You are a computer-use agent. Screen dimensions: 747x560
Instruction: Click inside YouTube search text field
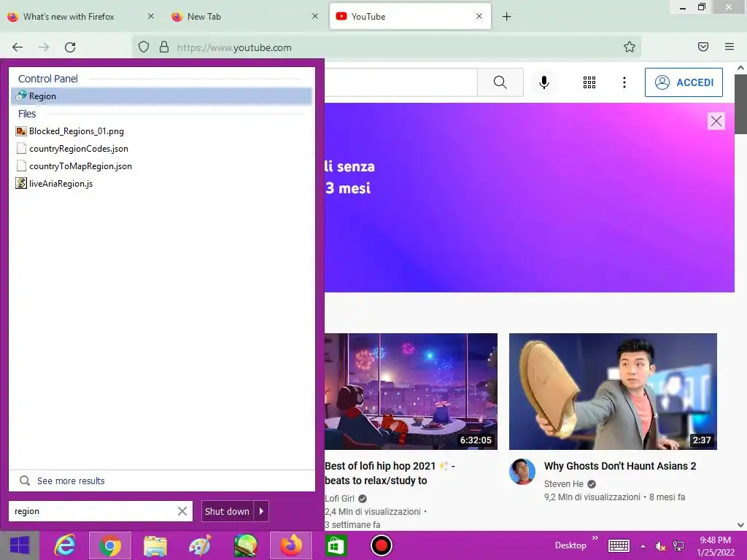click(x=400, y=82)
